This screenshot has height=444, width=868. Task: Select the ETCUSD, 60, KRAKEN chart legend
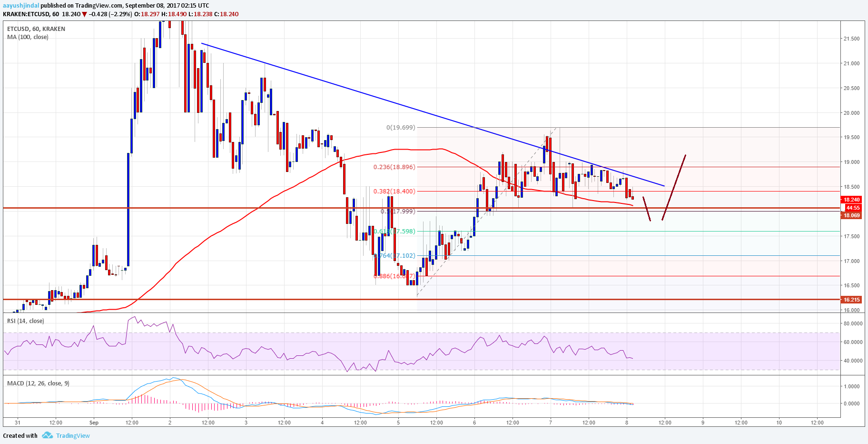36,29
